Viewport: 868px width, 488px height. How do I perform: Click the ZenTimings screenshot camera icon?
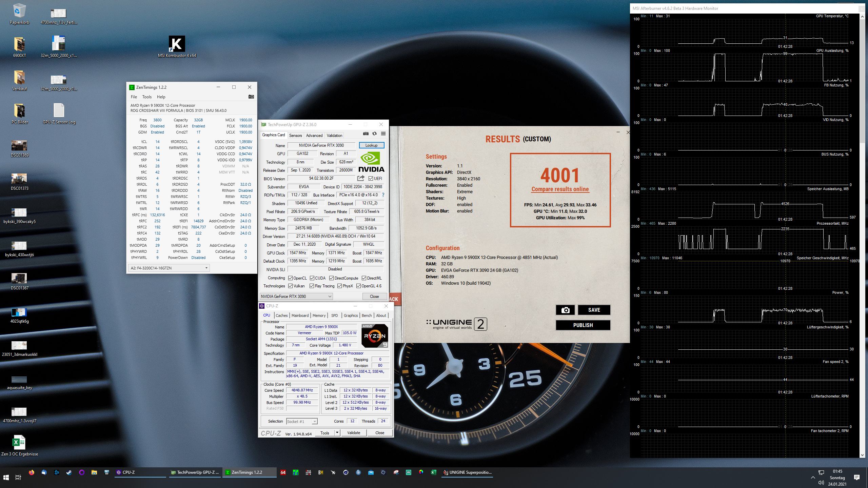click(x=251, y=97)
